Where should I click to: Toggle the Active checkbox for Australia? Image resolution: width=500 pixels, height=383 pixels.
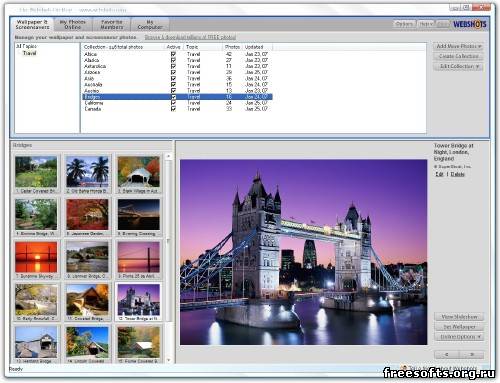tap(173, 84)
